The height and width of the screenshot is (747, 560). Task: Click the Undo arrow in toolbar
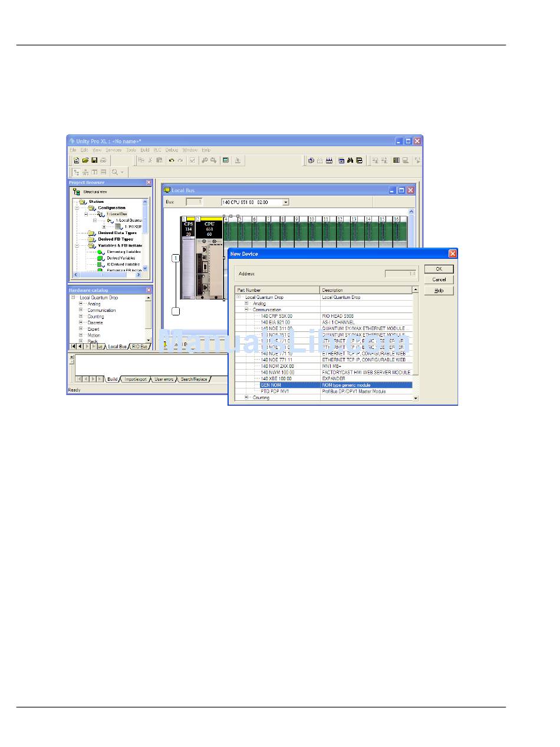tap(172, 160)
